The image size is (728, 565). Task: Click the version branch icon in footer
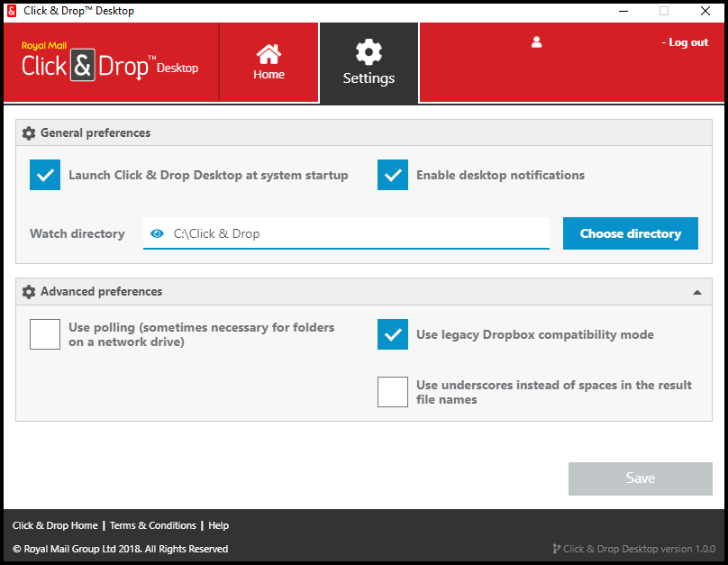pos(556,549)
